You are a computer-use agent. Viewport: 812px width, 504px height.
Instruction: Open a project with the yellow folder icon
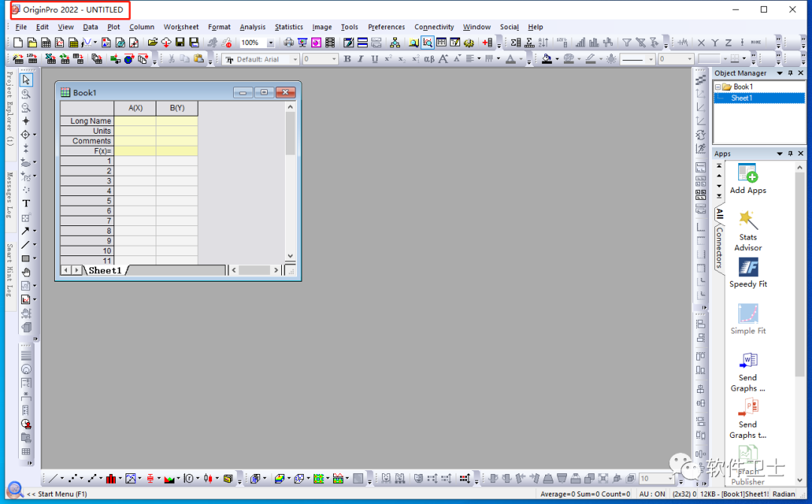click(x=152, y=42)
